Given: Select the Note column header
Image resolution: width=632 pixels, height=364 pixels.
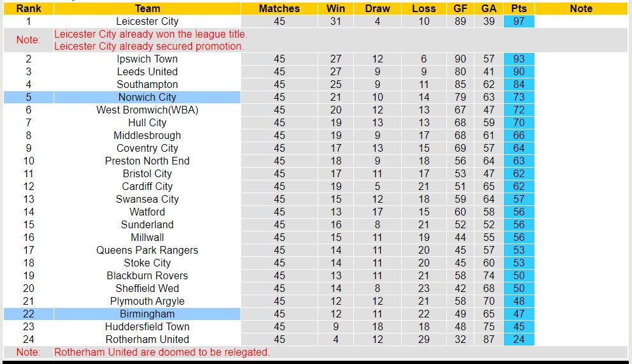Looking at the screenshot, I should tap(581, 9).
